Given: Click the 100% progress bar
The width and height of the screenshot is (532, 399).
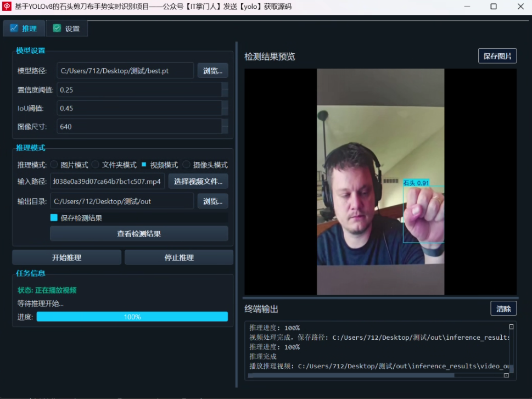Looking at the screenshot, I should 132,317.
